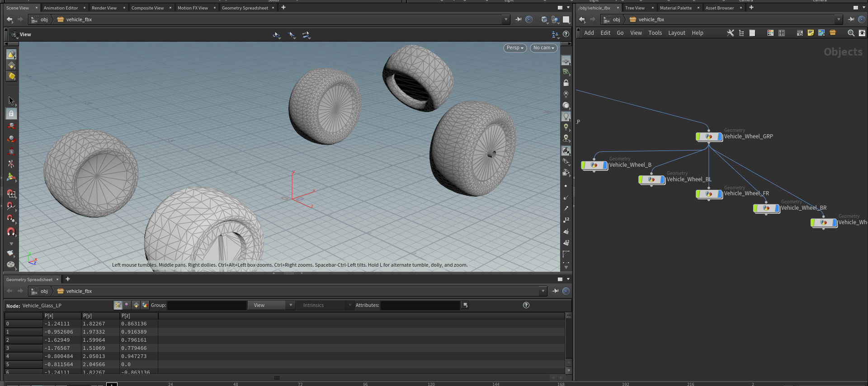
Task: Toggle the eye display options icon in network editor
Action: tap(862, 33)
